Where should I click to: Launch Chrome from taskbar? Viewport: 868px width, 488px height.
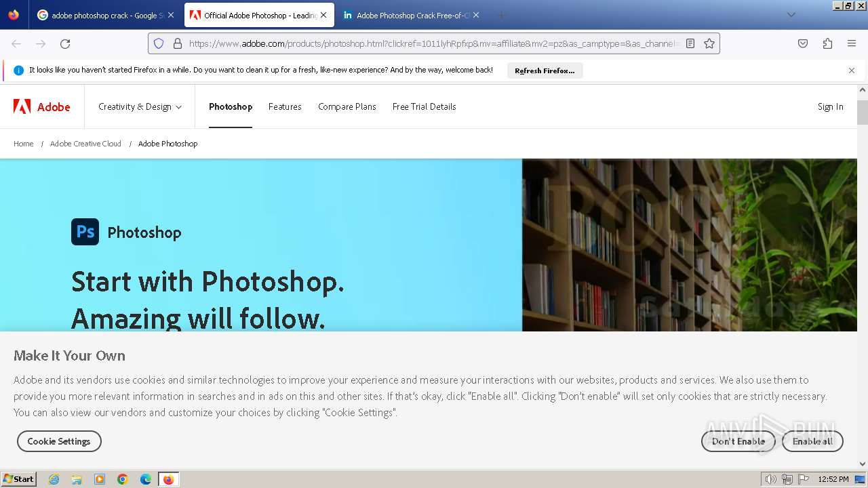(x=123, y=479)
